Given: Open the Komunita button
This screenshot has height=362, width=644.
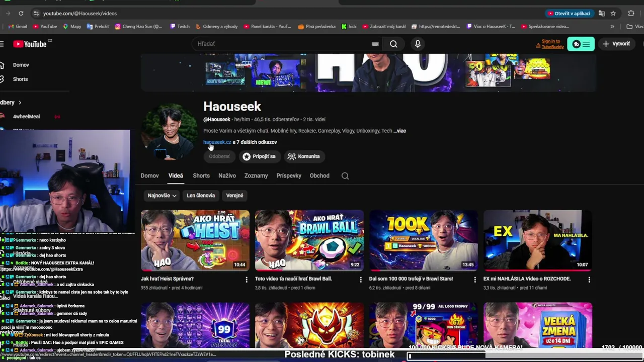Looking at the screenshot, I should pos(303,156).
